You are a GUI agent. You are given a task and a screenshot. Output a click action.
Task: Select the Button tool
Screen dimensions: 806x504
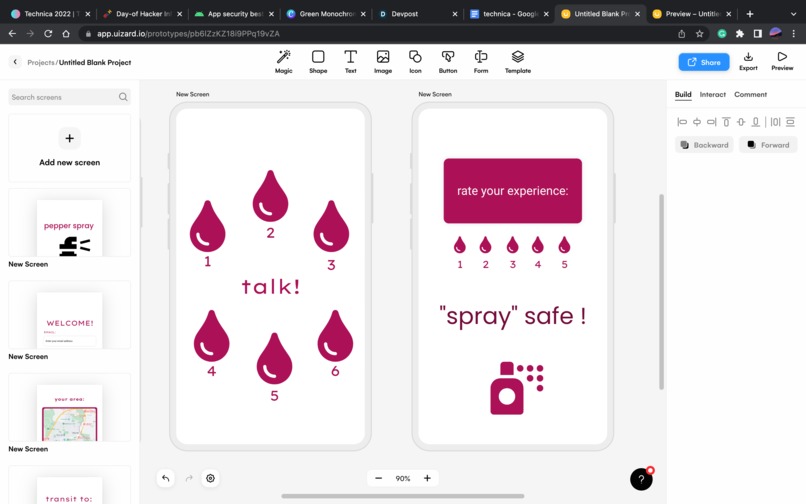[448, 62]
